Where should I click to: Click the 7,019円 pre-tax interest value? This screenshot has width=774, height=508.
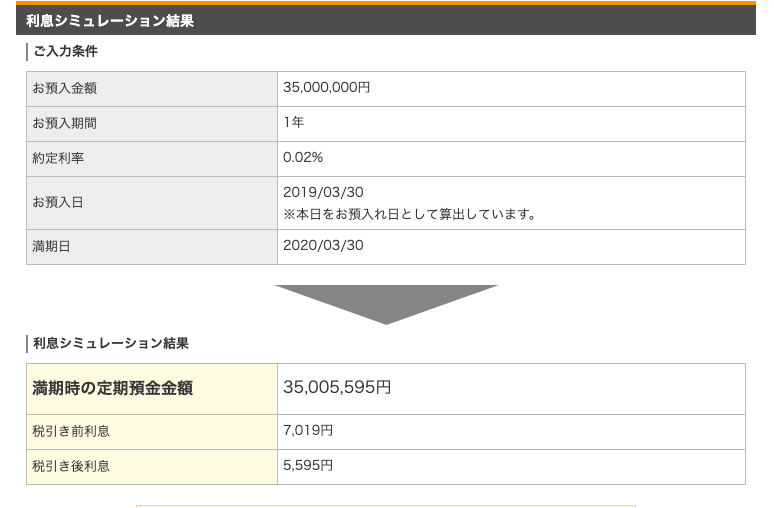tap(308, 431)
